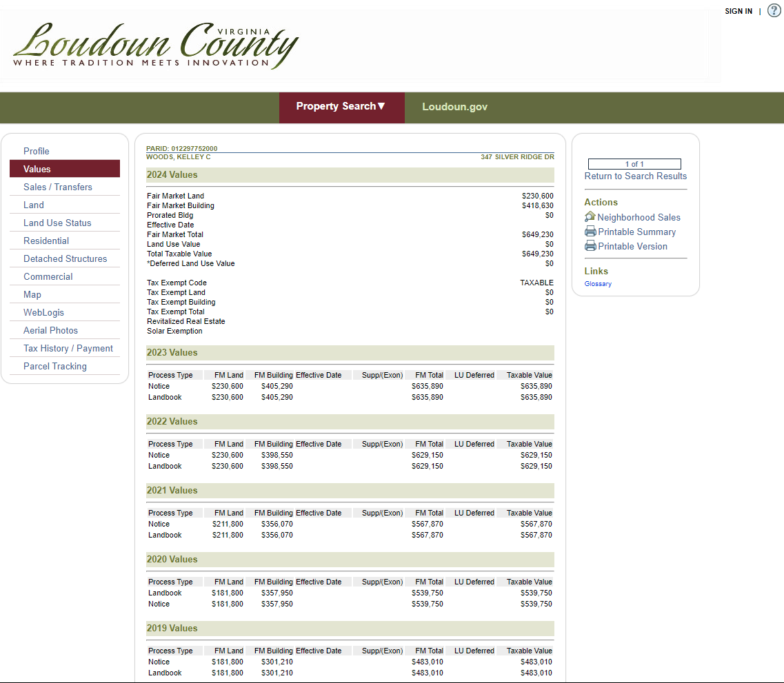Screen dimensions: 784x683
Task: Click SIGN IN at top right
Action: (738, 11)
